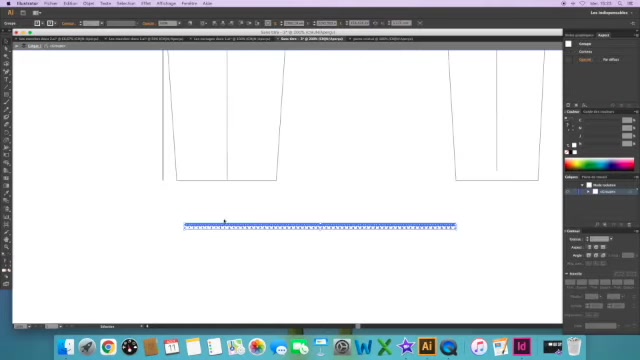The image size is (640, 360).
Task: Pick the Selection arrow tool
Action: [x=6, y=41]
